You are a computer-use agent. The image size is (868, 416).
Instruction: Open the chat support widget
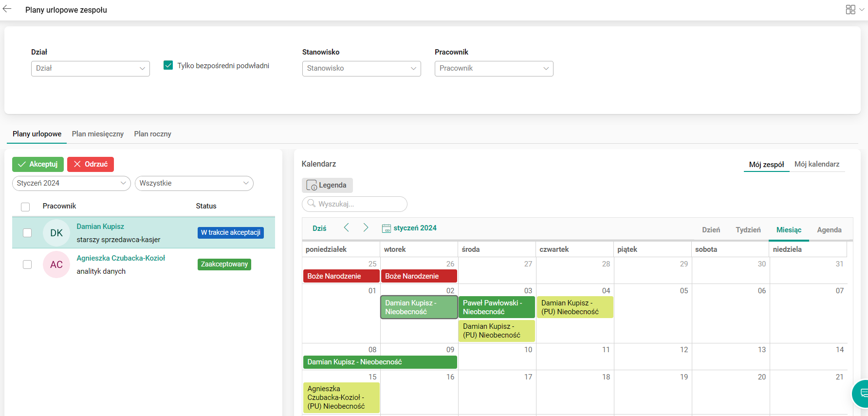(x=863, y=393)
